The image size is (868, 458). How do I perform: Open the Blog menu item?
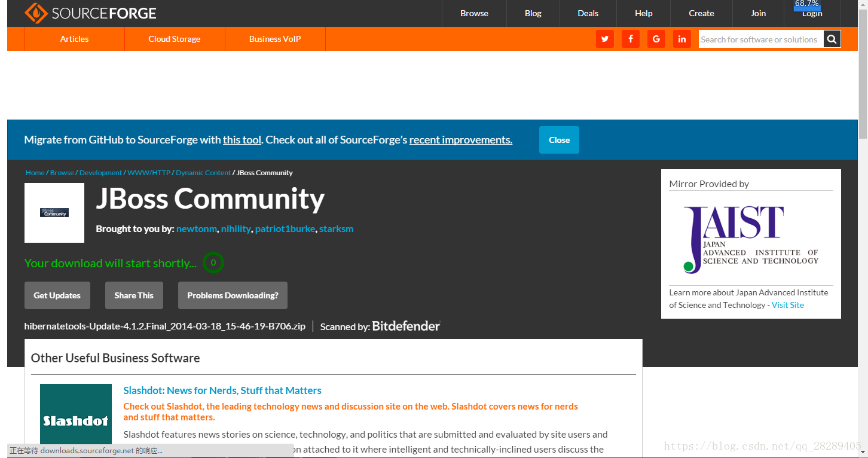(x=533, y=13)
